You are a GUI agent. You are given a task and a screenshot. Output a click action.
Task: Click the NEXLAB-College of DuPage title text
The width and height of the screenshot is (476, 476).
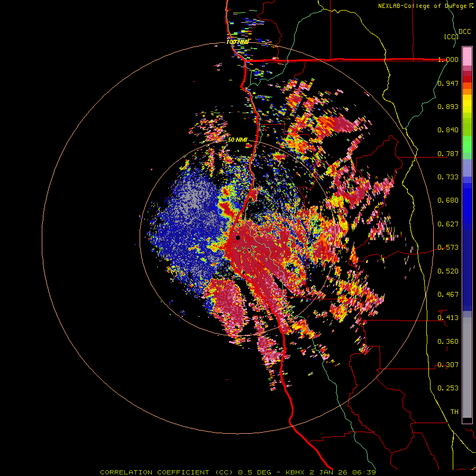(x=423, y=6)
